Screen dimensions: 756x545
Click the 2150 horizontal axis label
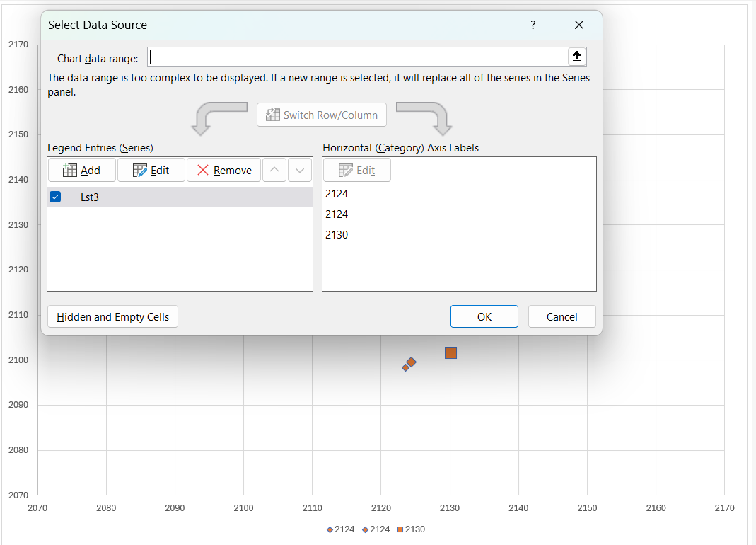pyautogui.click(x=587, y=508)
